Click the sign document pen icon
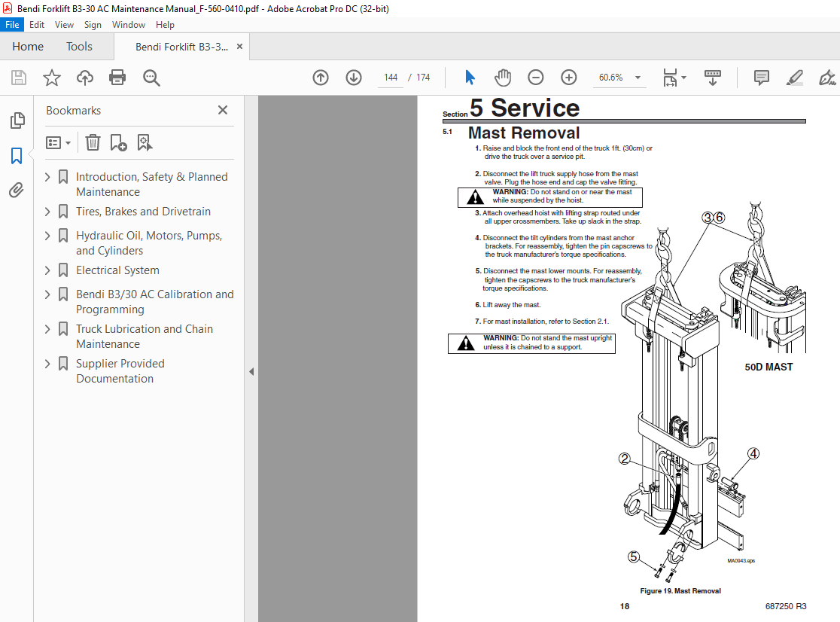The image size is (840, 622). (826, 78)
